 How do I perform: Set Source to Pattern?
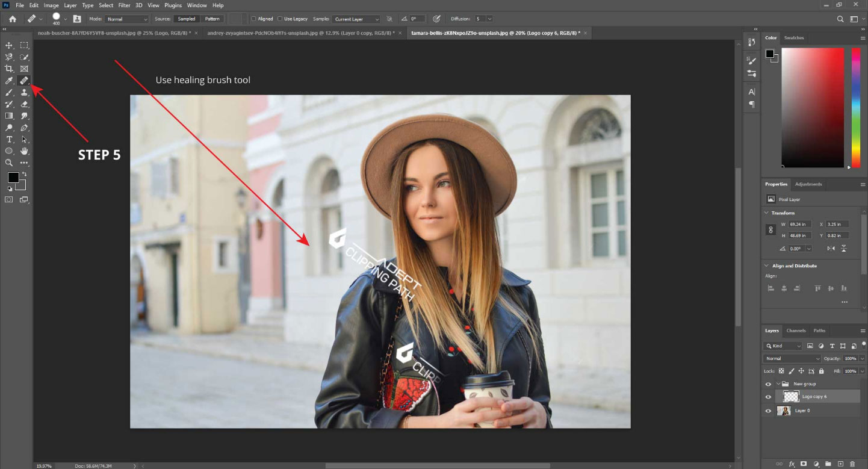pyautogui.click(x=212, y=19)
